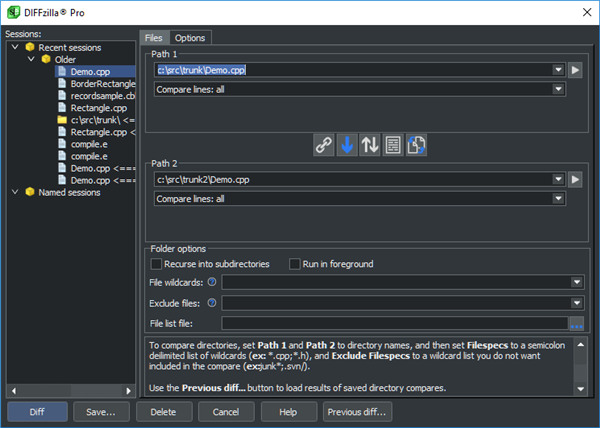Viewport: 600px width, 428px height.
Task: Click the arrow button beside Path 2
Action: tap(576, 179)
